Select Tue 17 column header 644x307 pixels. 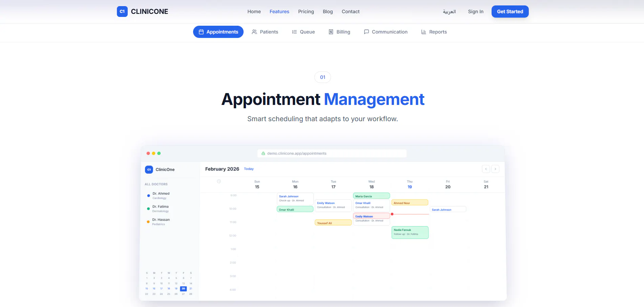(x=333, y=184)
